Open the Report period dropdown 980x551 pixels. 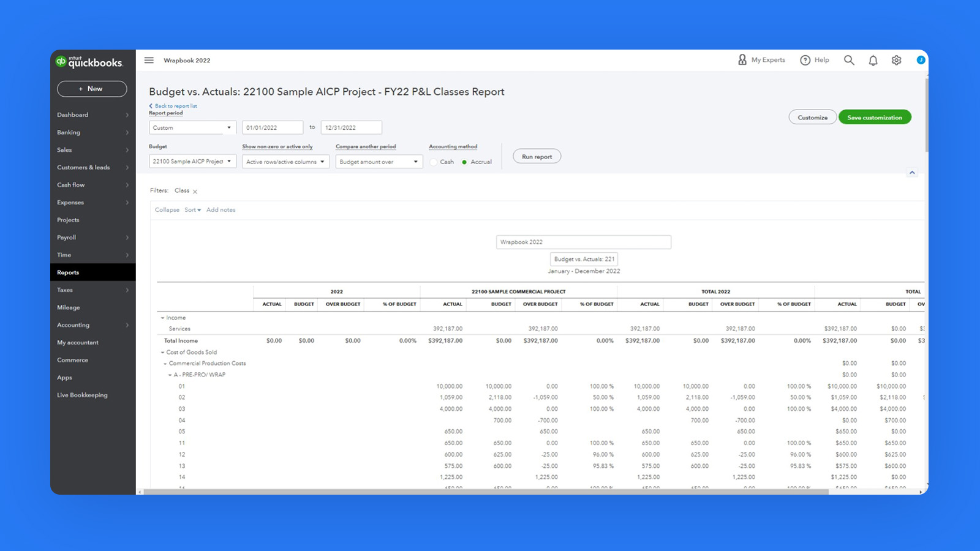pyautogui.click(x=192, y=127)
